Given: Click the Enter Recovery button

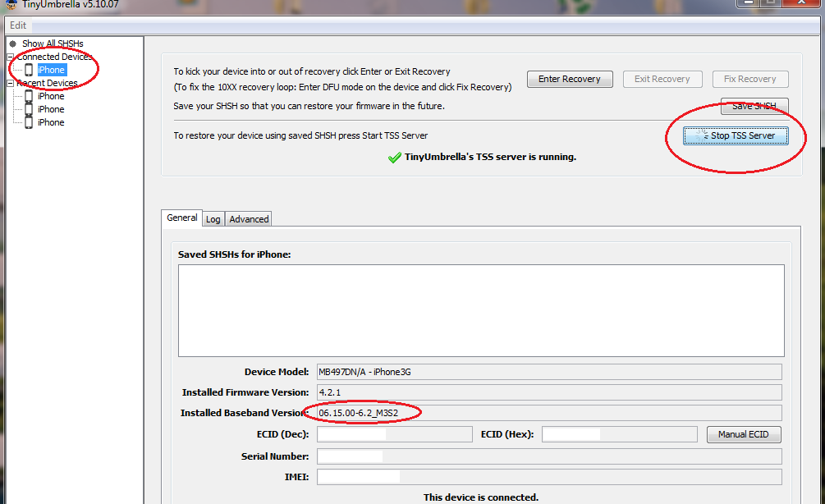Looking at the screenshot, I should 570,79.
